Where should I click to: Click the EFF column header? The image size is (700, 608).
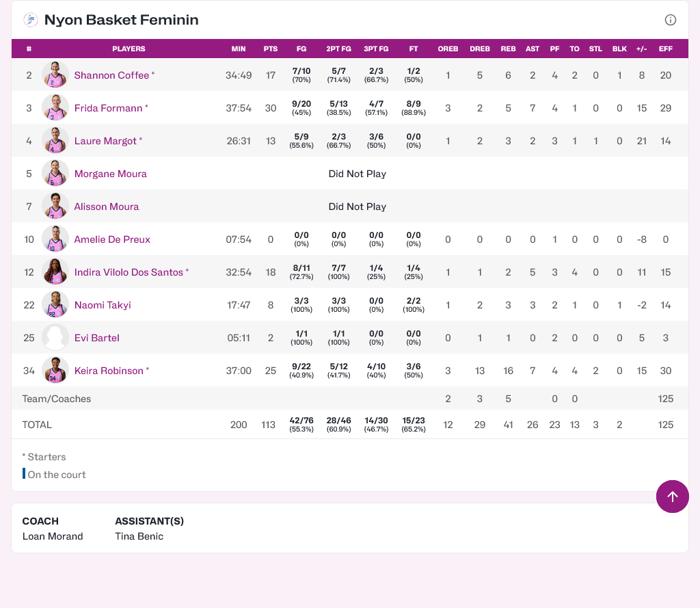click(x=665, y=49)
